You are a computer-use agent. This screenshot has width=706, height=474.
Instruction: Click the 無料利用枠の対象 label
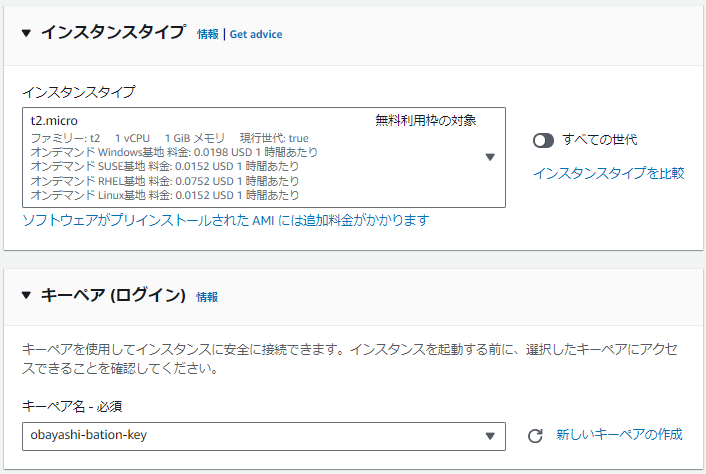[425, 121]
